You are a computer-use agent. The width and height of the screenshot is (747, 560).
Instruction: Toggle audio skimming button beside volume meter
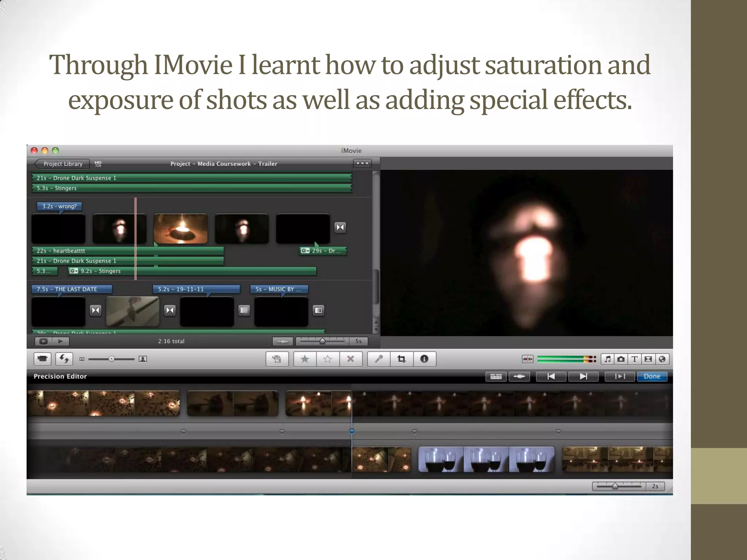pos(527,359)
